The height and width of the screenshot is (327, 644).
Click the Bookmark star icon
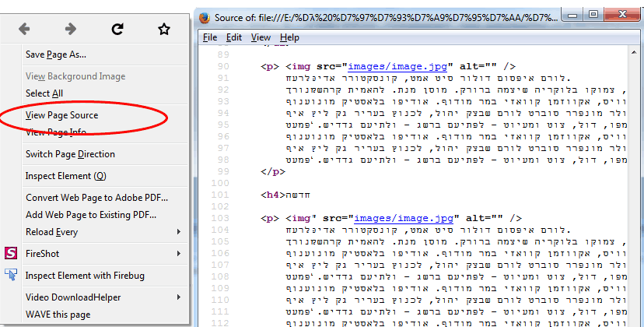(x=164, y=29)
